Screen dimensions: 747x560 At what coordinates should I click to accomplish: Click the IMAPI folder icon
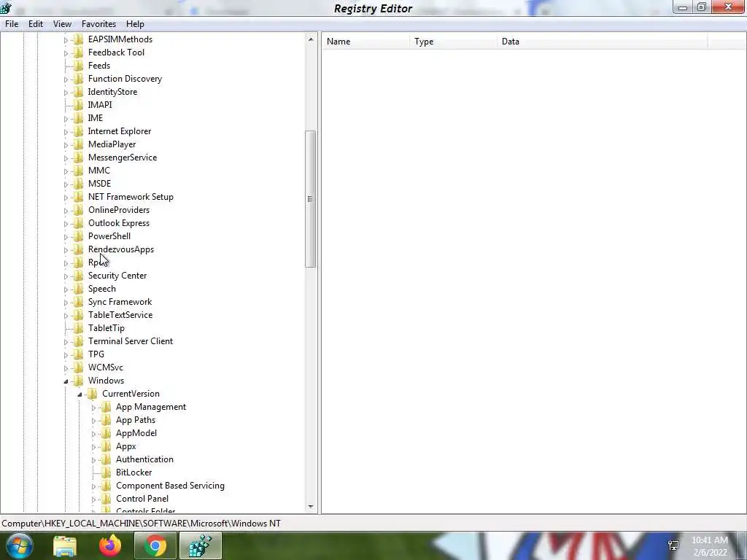pos(79,105)
